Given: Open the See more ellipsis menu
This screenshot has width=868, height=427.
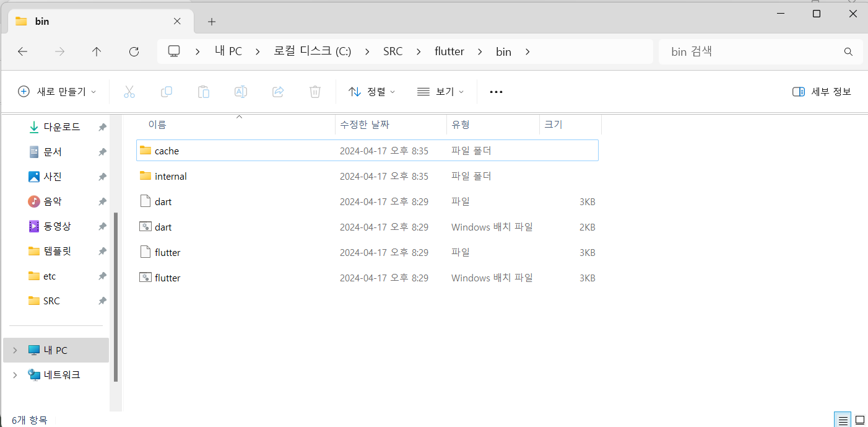Looking at the screenshot, I should (496, 92).
